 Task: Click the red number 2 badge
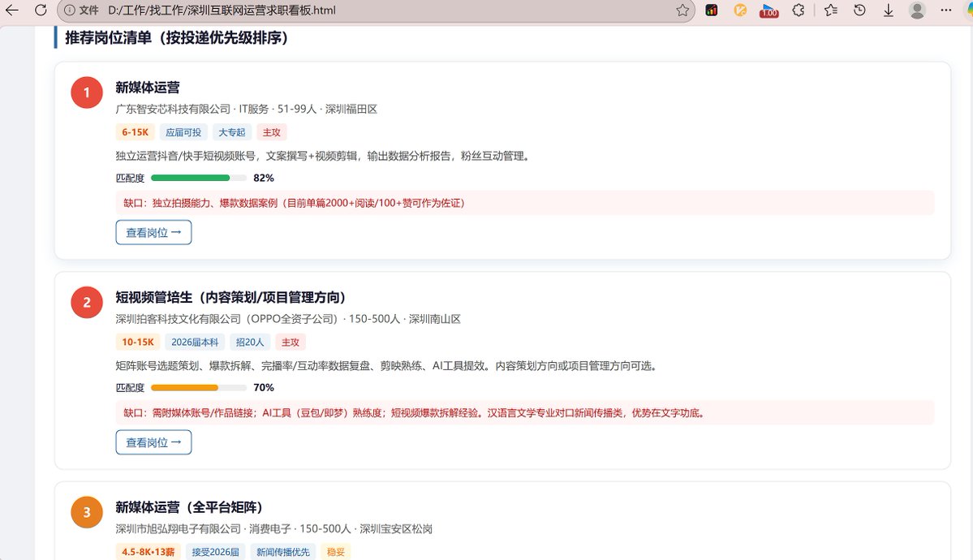87,303
